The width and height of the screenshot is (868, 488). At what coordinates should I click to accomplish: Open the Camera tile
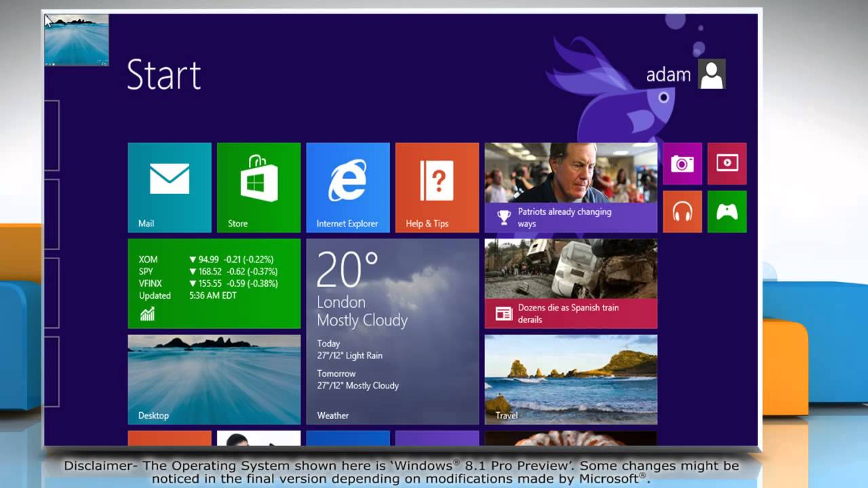(x=682, y=163)
